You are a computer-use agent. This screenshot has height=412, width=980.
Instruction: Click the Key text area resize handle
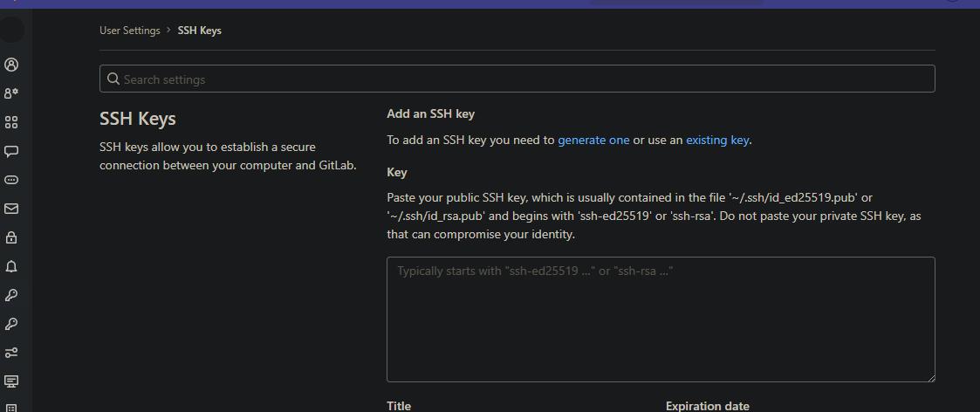pos(930,377)
